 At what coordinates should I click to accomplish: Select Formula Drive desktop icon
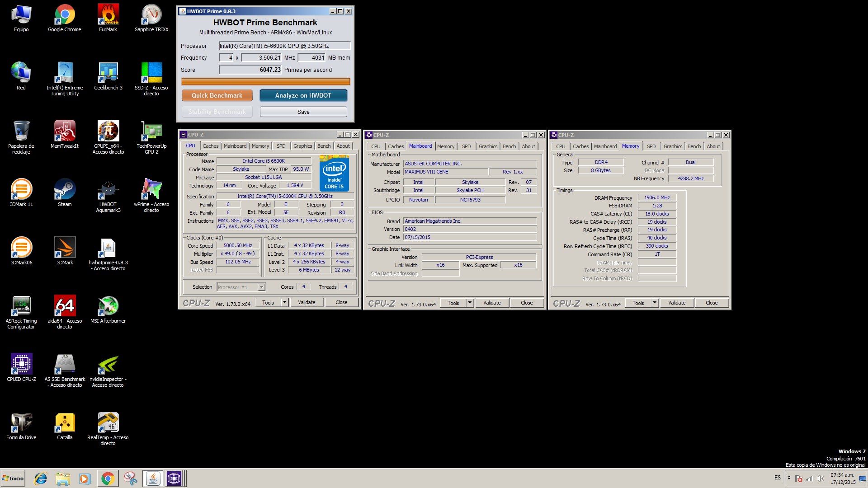pos(21,426)
